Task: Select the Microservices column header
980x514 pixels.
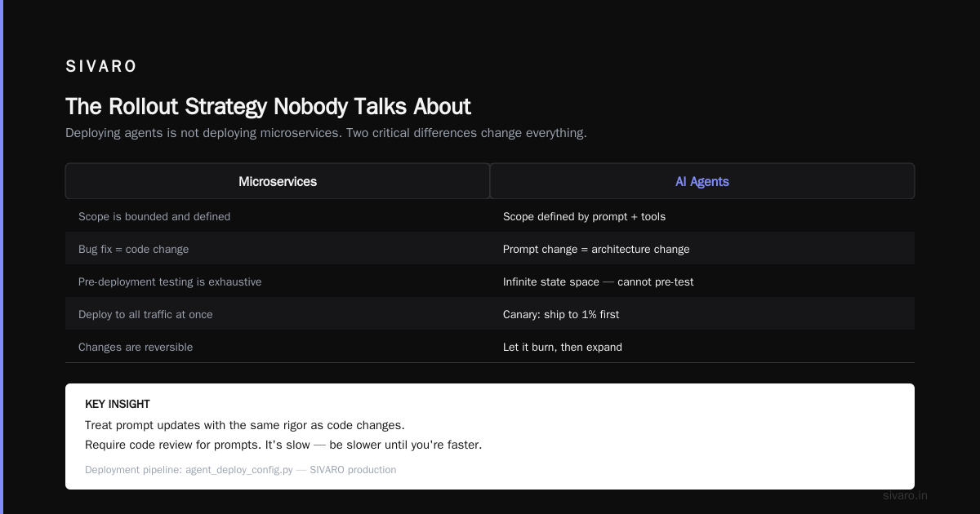Action: tap(278, 181)
